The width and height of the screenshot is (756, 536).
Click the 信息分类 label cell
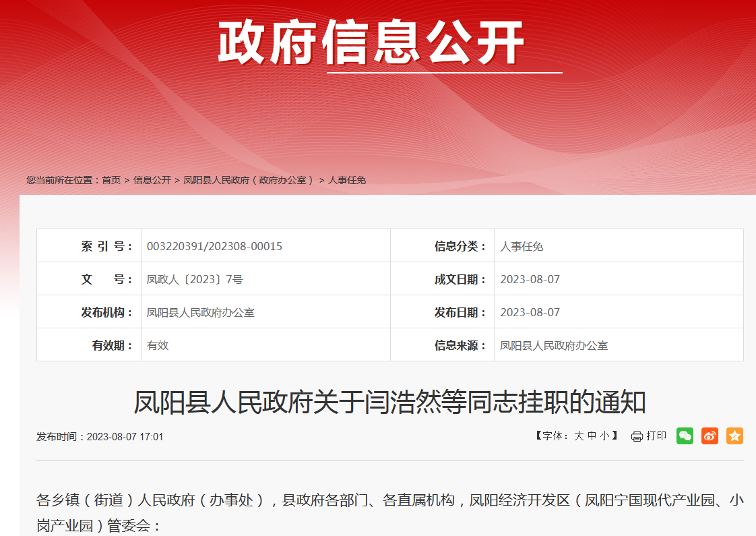pos(442,246)
